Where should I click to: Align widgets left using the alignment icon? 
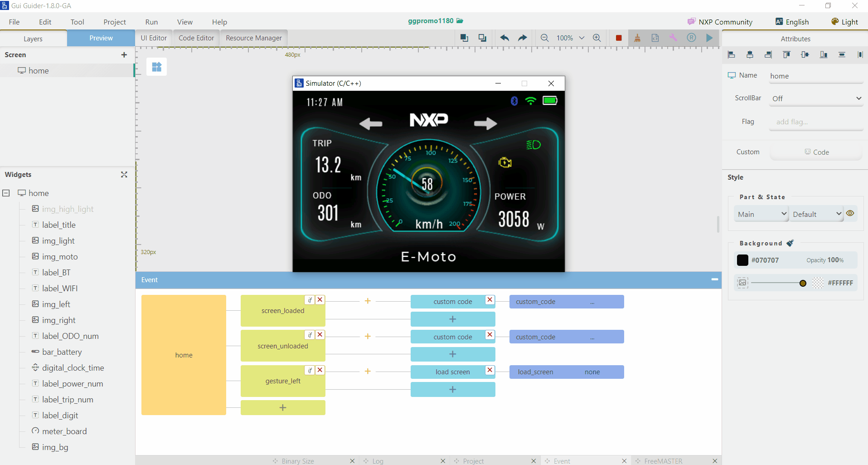point(731,54)
